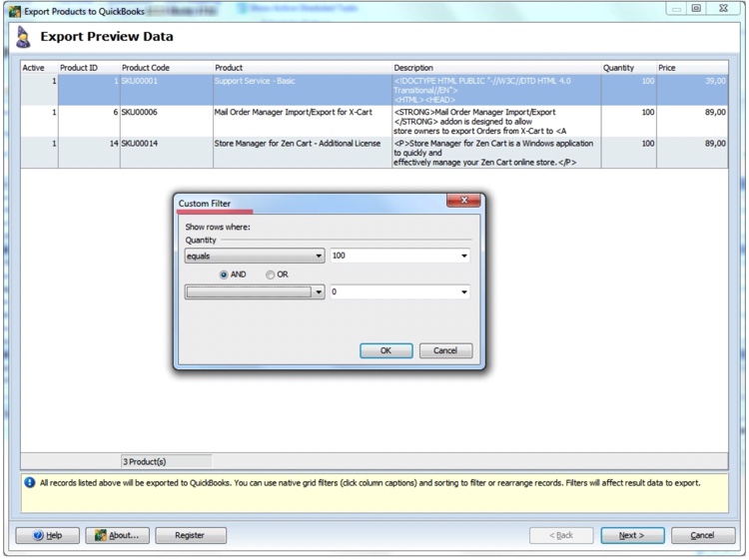Click 'Mail Order Manager Import/Export for X-Cart'
Image resolution: width=749 pixels, height=560 pixels.
click(303, 121)
